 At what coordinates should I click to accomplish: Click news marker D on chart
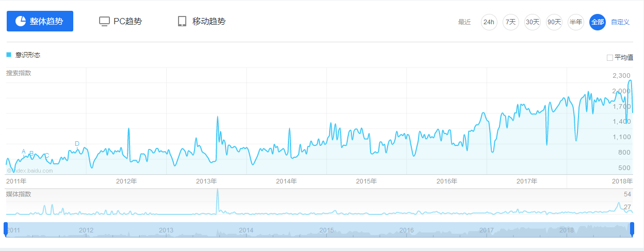[77, 144]
